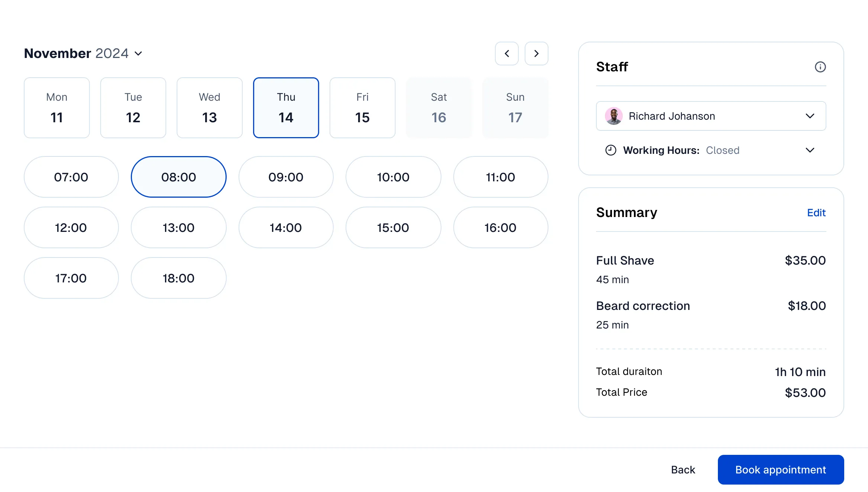Open the November 2024 month selector
The width and height of the screenshot is (868, 492).
[x=138, y=54]
